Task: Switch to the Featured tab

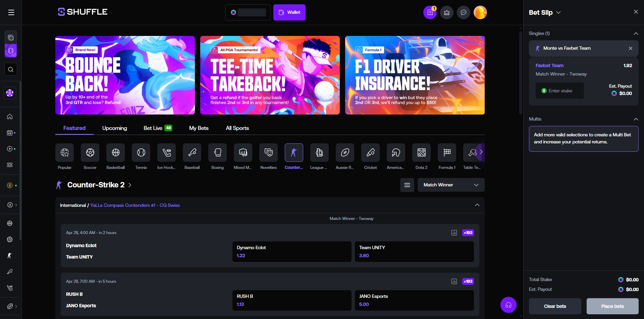Action: [x=74, y=128]
